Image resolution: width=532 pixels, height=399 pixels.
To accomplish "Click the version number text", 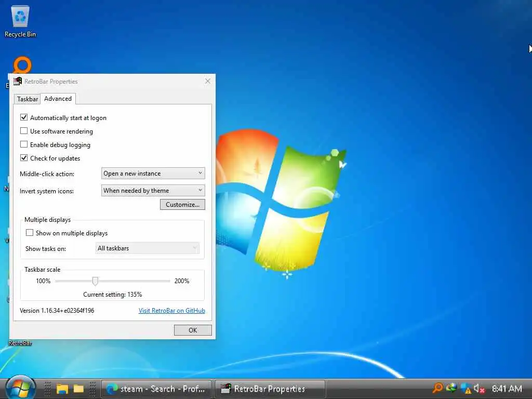I will click(x=57, y=311).
